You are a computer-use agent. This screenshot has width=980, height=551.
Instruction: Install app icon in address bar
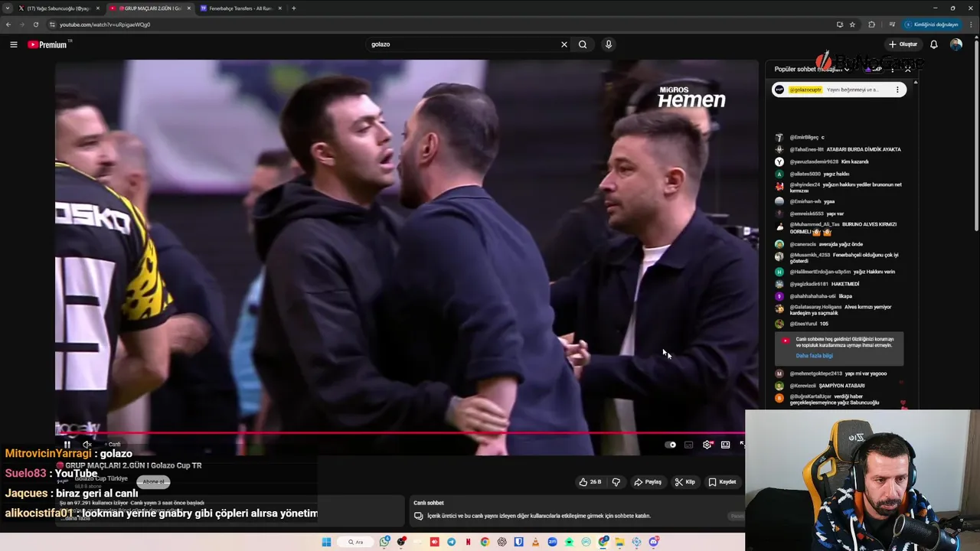pyautogui.click(x=840, y=24)
